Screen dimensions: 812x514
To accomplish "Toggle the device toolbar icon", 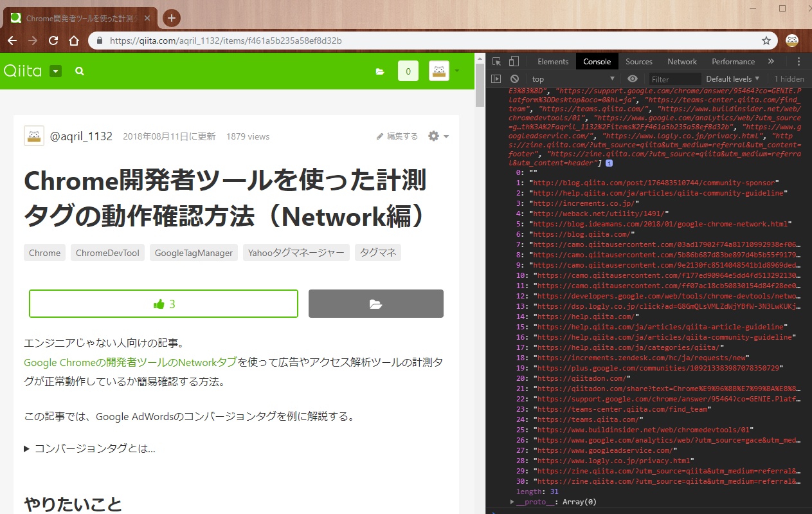I will point(514,62).
